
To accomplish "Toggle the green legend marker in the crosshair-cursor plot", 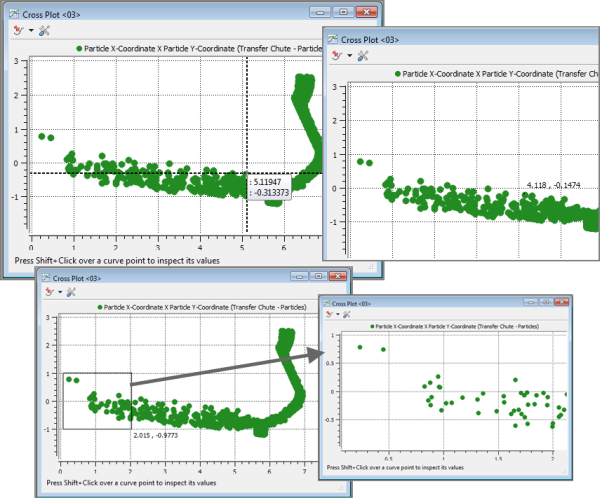I will 78,47.
